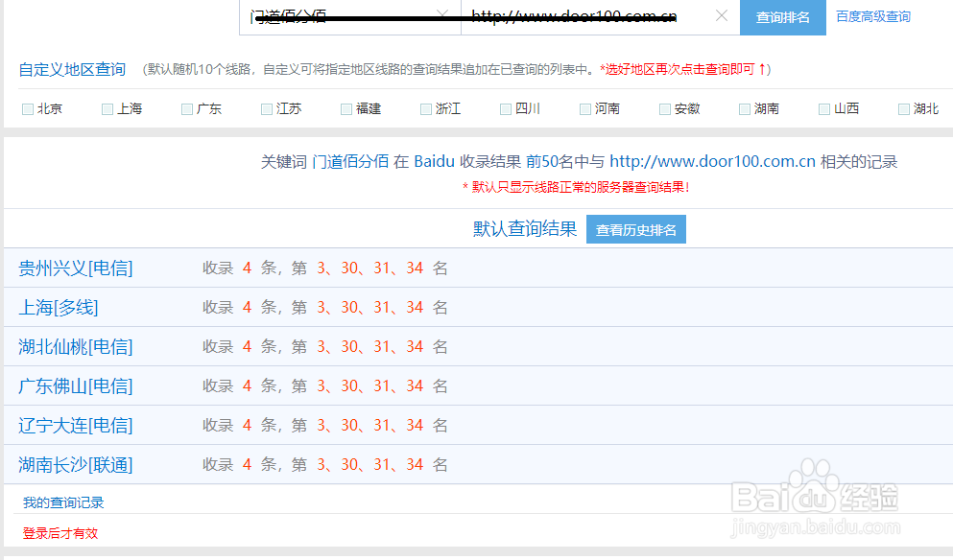Click the red 默认只显示线路正常的服务器查询结果 note
The image size is (953, 560).
click(576, 187)
